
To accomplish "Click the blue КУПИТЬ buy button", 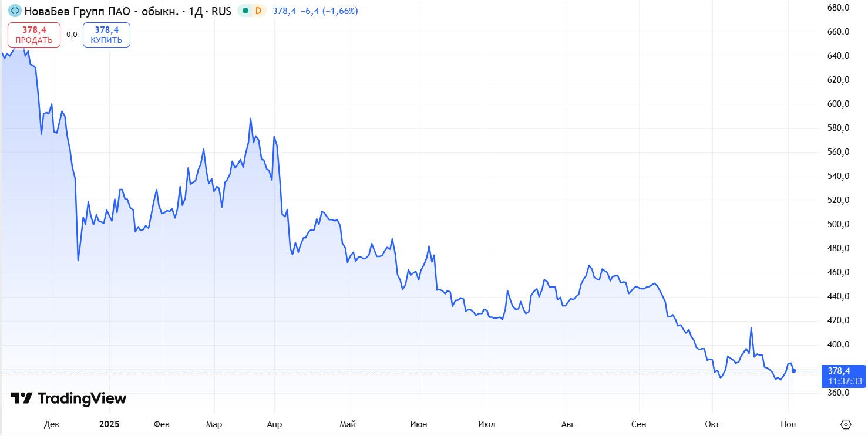I will pos(106,35).
